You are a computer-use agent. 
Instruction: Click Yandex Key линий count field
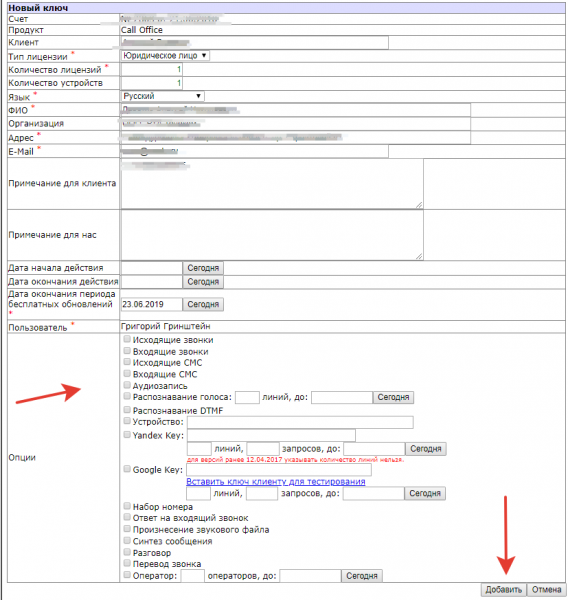(199, 448)
